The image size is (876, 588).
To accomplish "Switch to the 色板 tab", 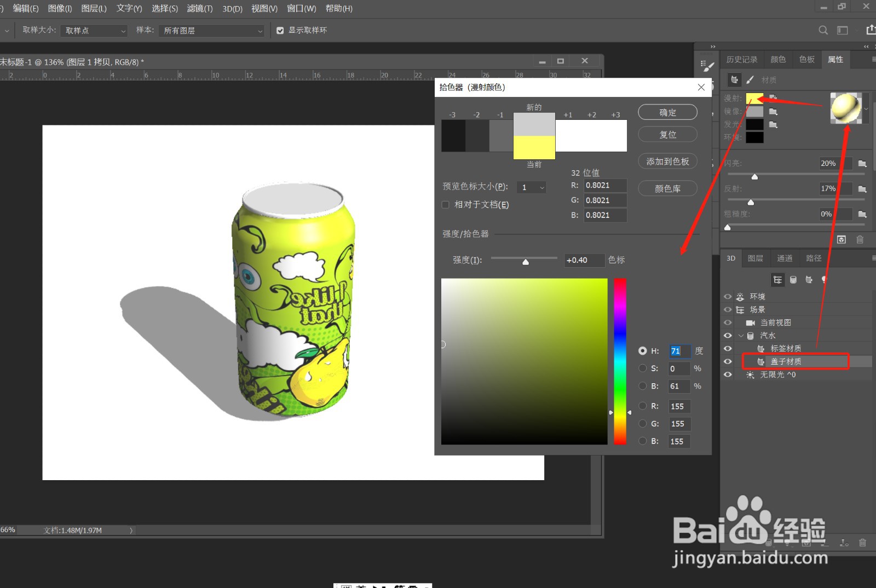I will point(807,59).
